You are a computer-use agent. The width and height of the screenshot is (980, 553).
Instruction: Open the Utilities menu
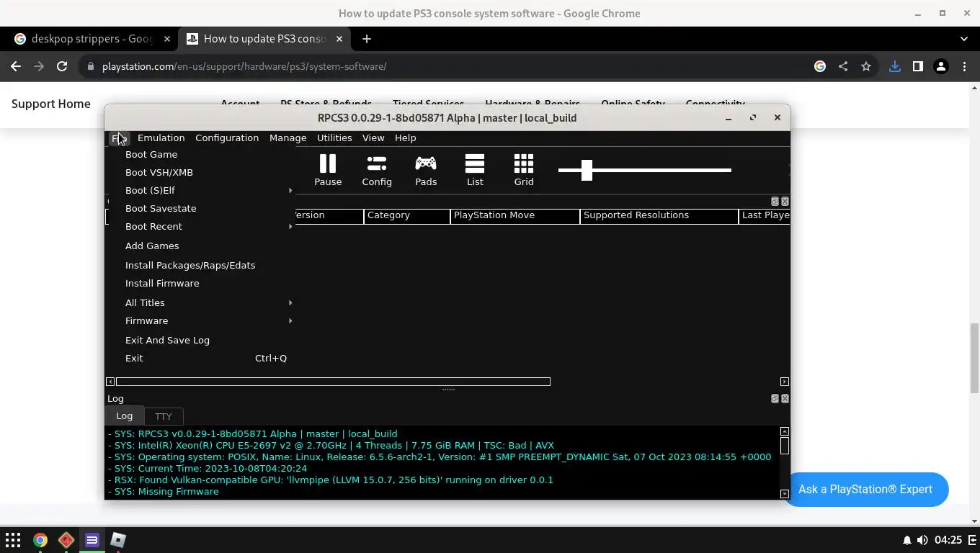334,138
